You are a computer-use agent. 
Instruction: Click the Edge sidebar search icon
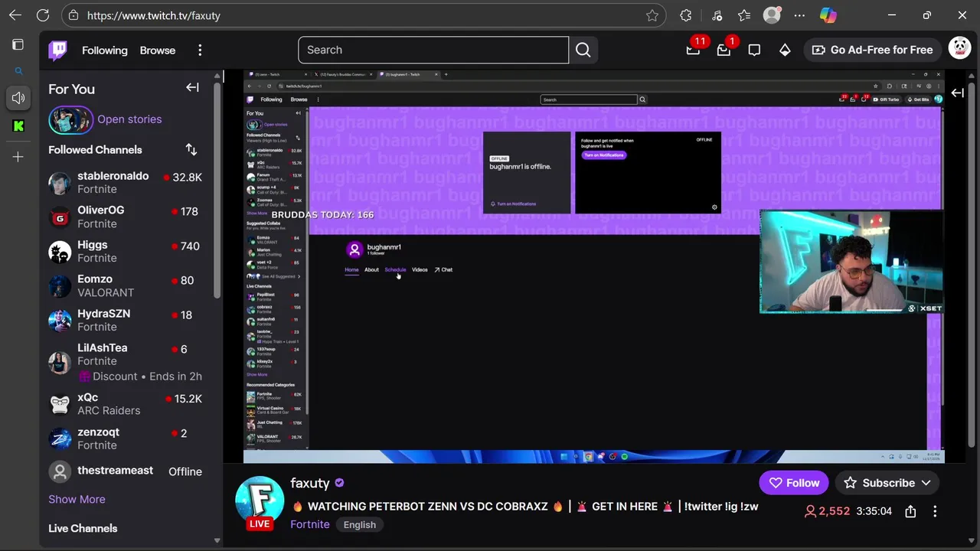(18, 71)
